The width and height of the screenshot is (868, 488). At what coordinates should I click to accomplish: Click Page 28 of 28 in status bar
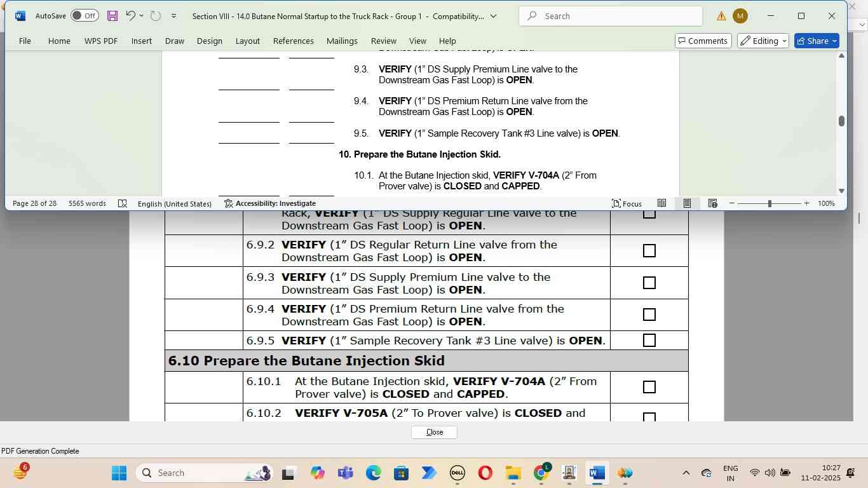coord(34,203)
